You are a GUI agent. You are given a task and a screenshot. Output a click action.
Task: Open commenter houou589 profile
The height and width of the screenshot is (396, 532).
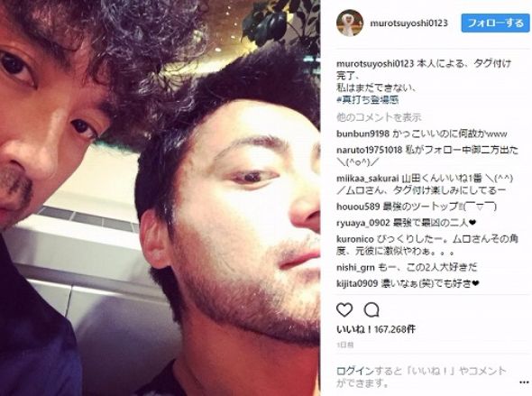[358, 207]
